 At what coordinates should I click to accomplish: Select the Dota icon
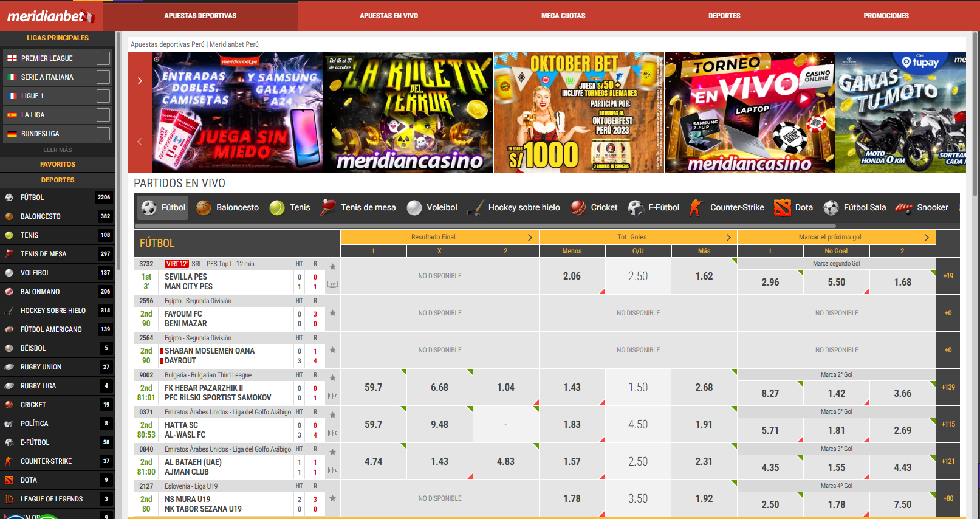(783, 208)
